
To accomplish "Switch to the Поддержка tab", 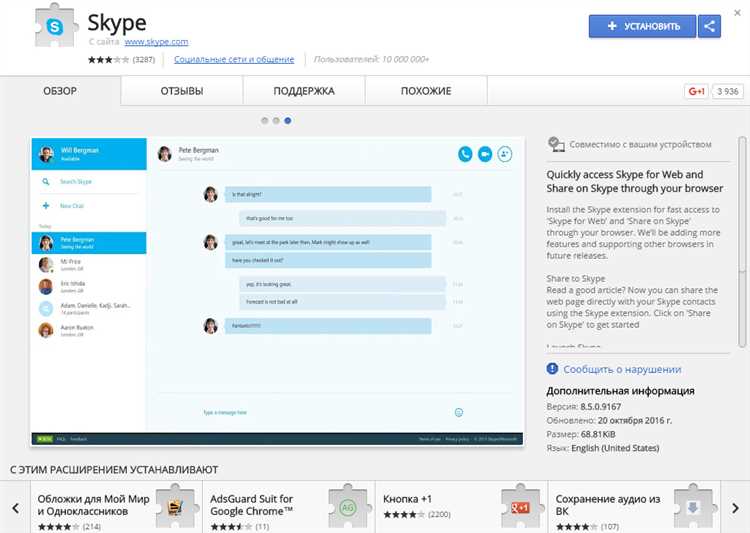I will coord(304,91).
